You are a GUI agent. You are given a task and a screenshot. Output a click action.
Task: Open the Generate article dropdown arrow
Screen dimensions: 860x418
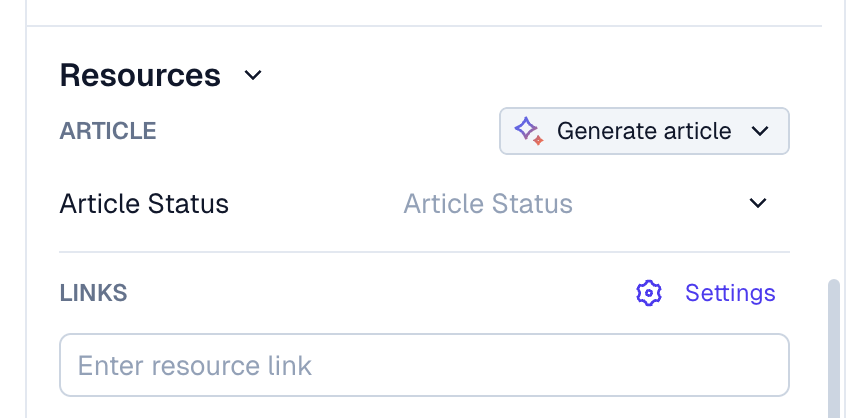[760, 131]
